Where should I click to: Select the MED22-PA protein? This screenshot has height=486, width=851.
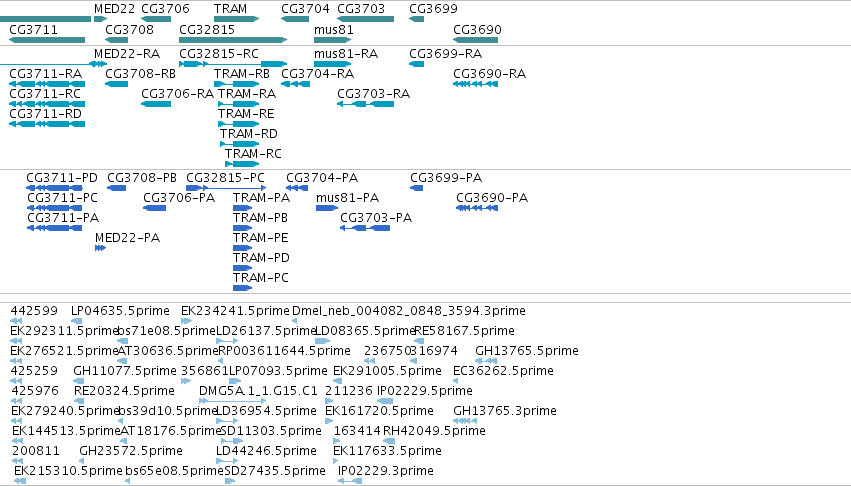tap(100, 248)
